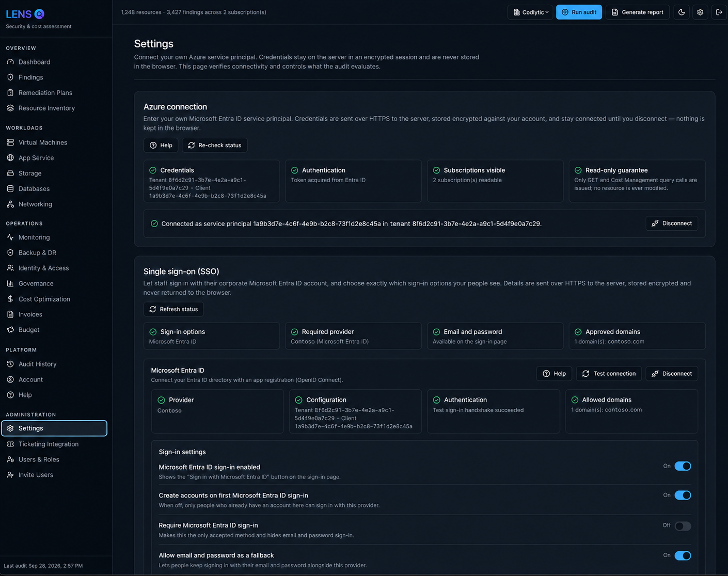728x576 pixels.
Task: Click the Allowed domains card in Entra panel
Action: pos(631,411)
